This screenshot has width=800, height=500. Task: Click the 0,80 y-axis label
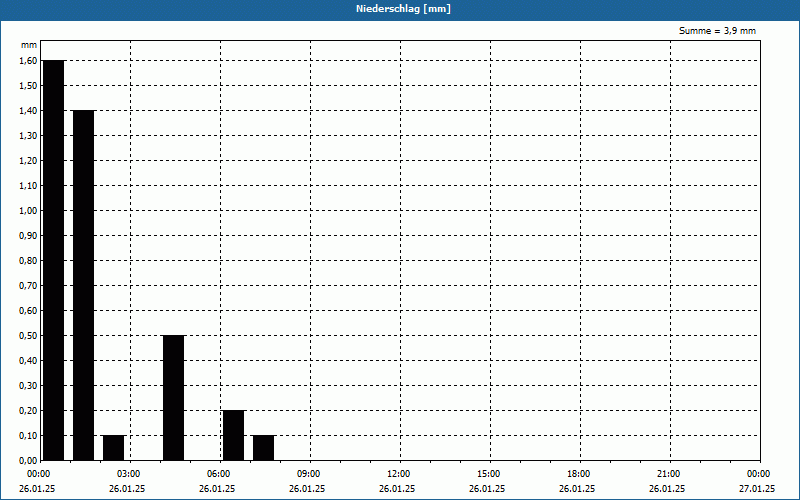(x=28, y=261)
